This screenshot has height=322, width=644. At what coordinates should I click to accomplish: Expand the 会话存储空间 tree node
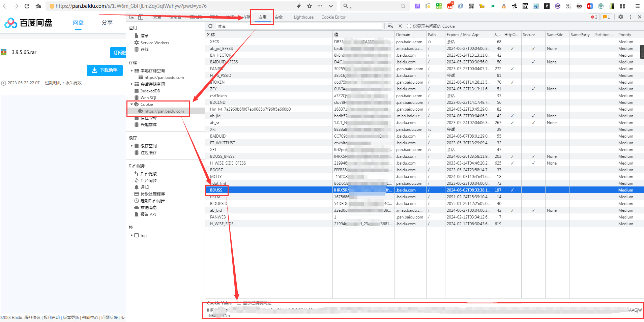click(131, 84)
